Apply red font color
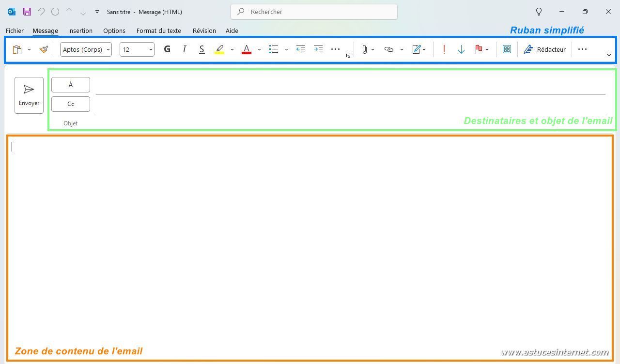The height and width of the screenshot is (364, 620). click(x=247, y=49)
